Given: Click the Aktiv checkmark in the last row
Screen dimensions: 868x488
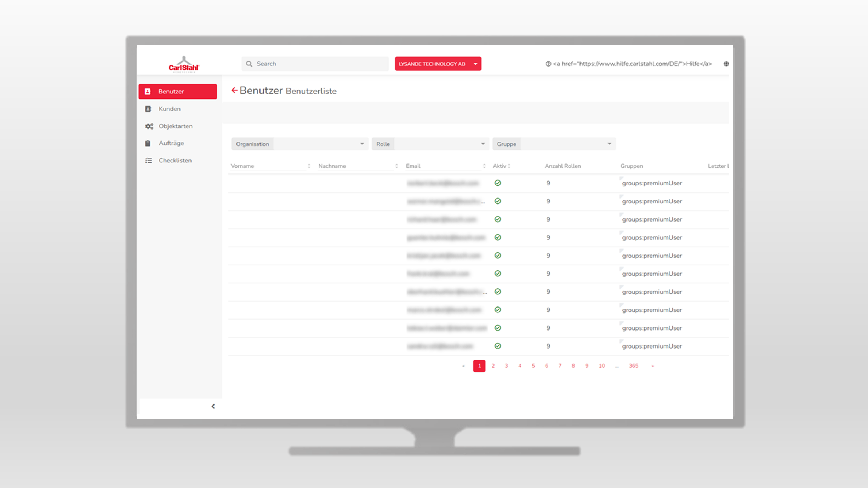Looking at the screenshot, I should pyautogui.click(x=498, y=346).
